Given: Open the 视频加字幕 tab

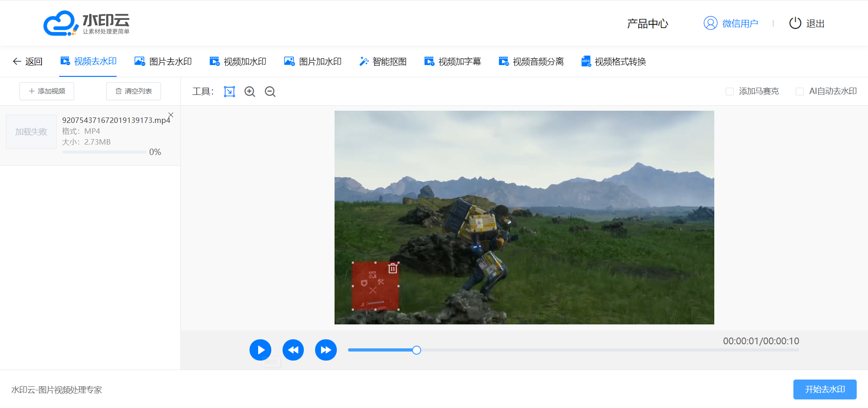Looking at the screenshot, I should point(453,61).
